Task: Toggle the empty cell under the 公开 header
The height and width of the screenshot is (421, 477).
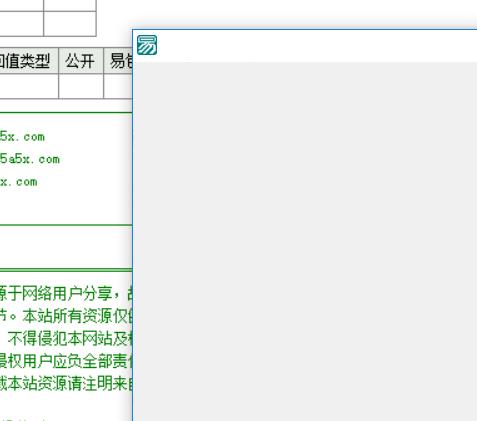Action: [x=81, y=86]
